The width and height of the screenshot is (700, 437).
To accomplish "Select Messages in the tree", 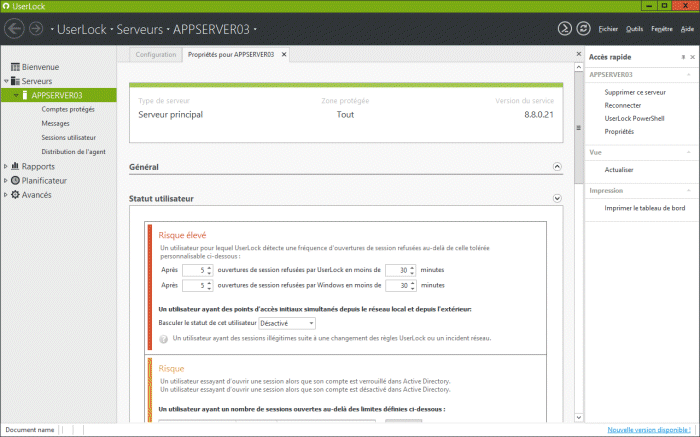I will click(x=55, y=123).
